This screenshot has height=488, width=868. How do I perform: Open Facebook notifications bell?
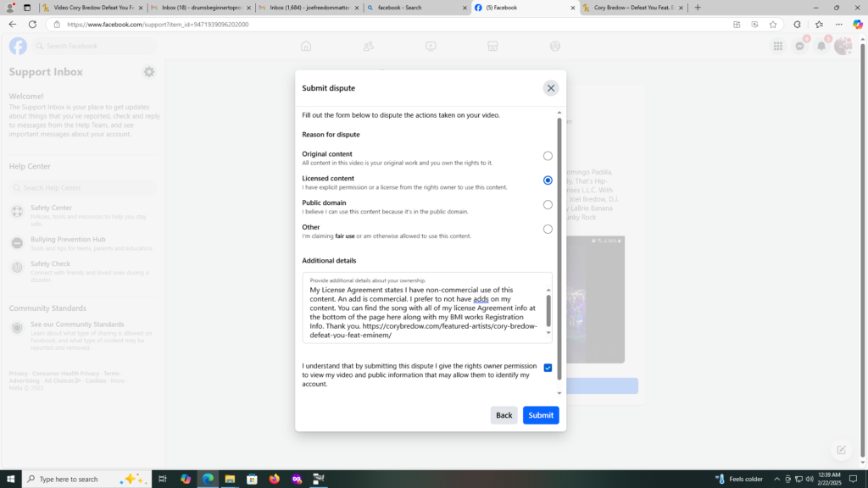coord(821,47)
